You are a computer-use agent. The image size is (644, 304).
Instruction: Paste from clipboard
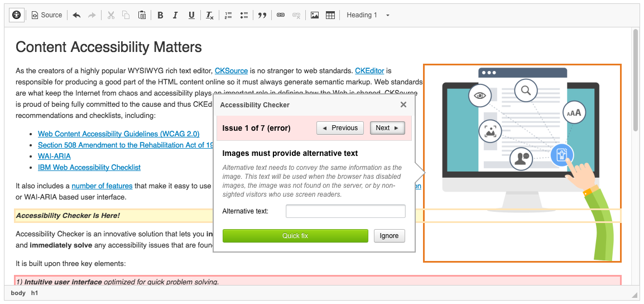click(x=142, y=15)
